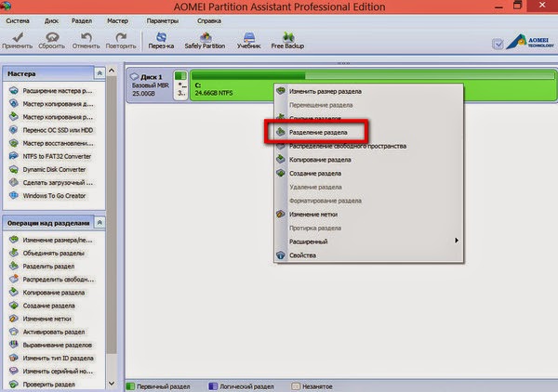Choose Разделение раздела in context menu
The width and height of the screenshot is (558, 392).
click(368, 132)
